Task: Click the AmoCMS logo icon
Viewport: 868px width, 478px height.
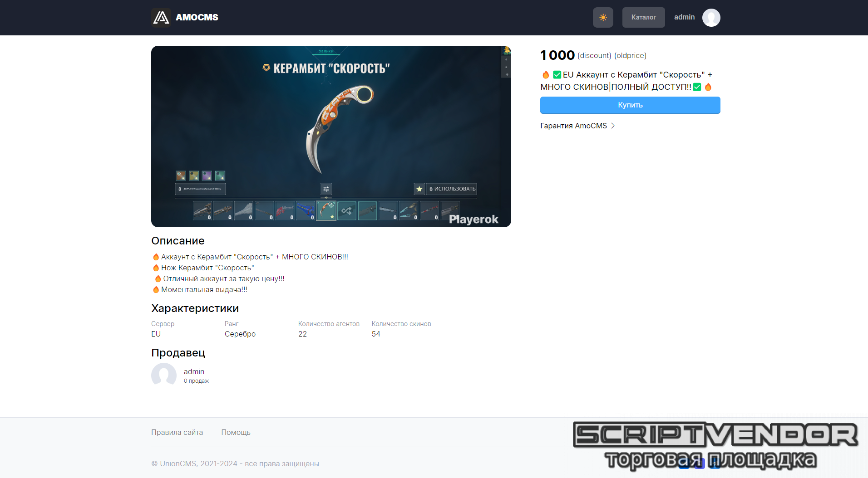Action: [161, 17]
